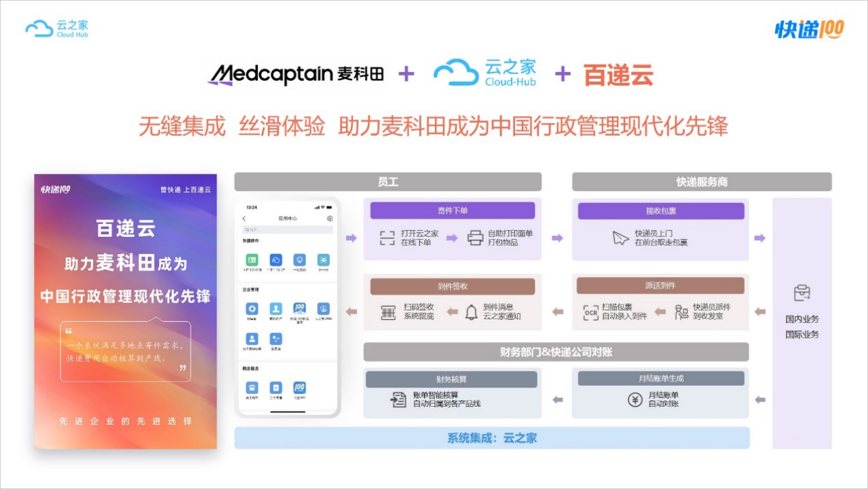The image size is (868, 489).
Task: Click the 财务核算 header
Action: tap(451, 379)
